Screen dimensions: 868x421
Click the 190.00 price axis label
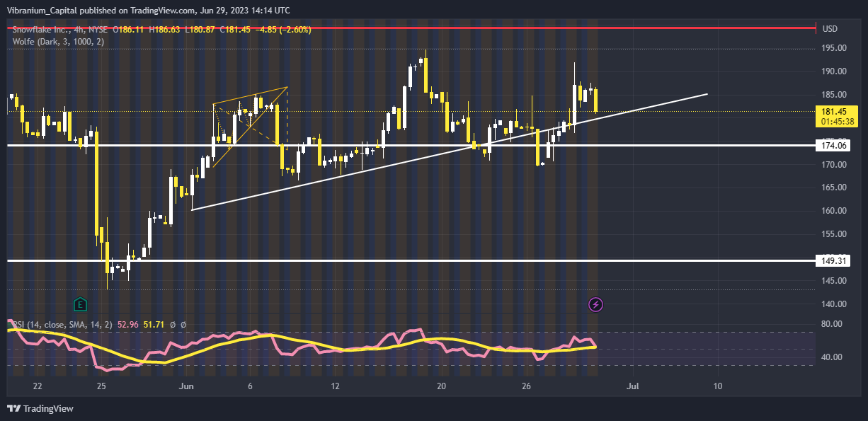coord(834,71)
